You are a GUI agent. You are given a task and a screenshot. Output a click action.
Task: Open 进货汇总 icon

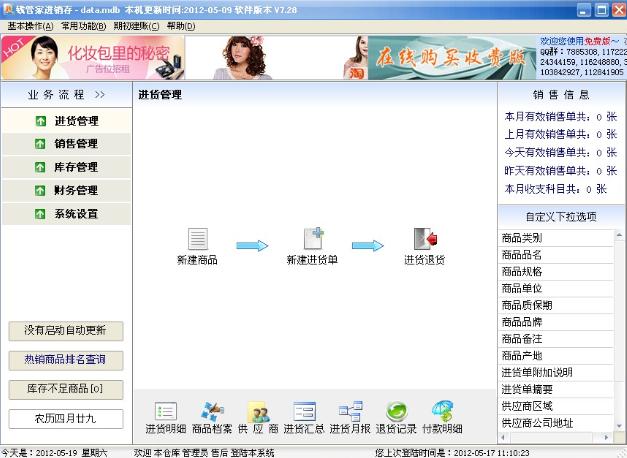pyautogui.click(x=304, y=412)
